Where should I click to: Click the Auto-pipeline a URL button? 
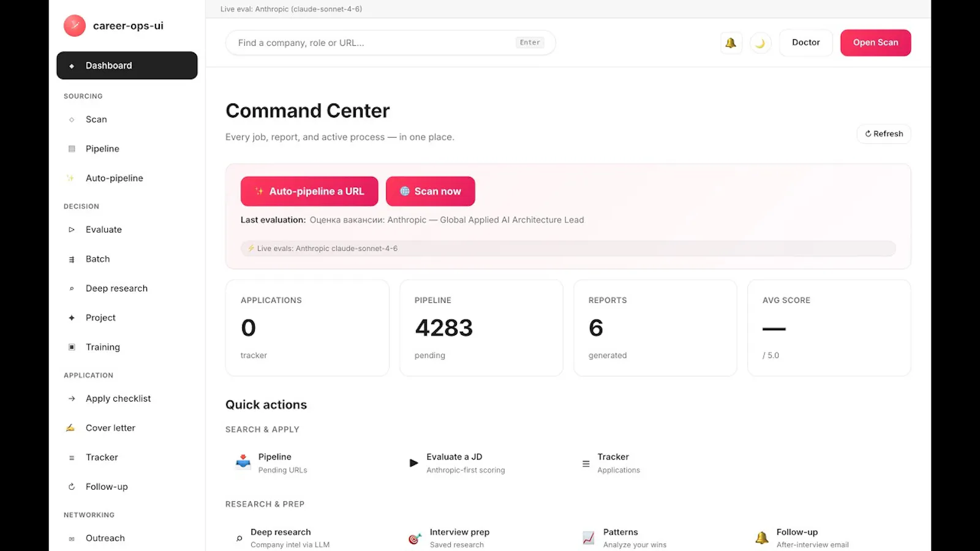click(309, 191)
